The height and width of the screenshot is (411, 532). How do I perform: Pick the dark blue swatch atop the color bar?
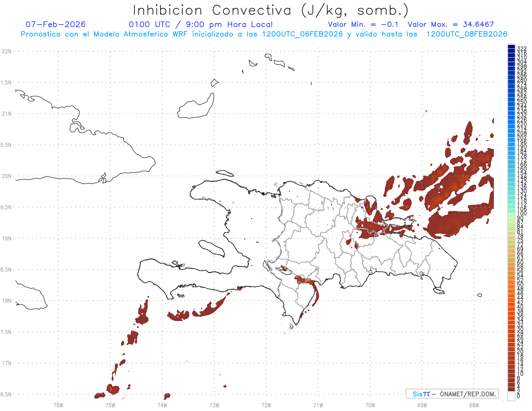(511, 47)
